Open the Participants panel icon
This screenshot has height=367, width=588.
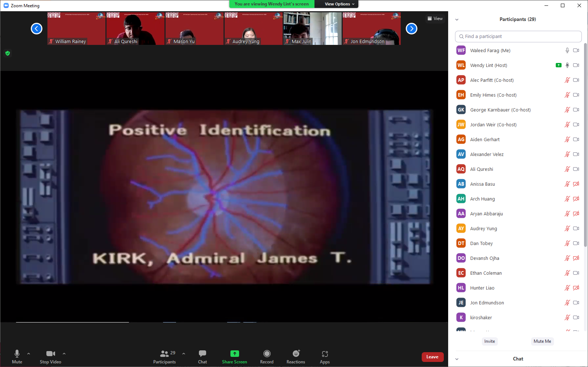[164, 354]
